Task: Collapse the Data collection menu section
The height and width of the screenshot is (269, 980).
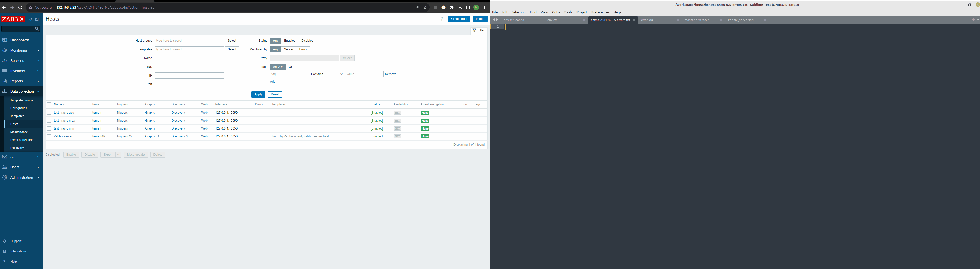Action: click(21, 92)
